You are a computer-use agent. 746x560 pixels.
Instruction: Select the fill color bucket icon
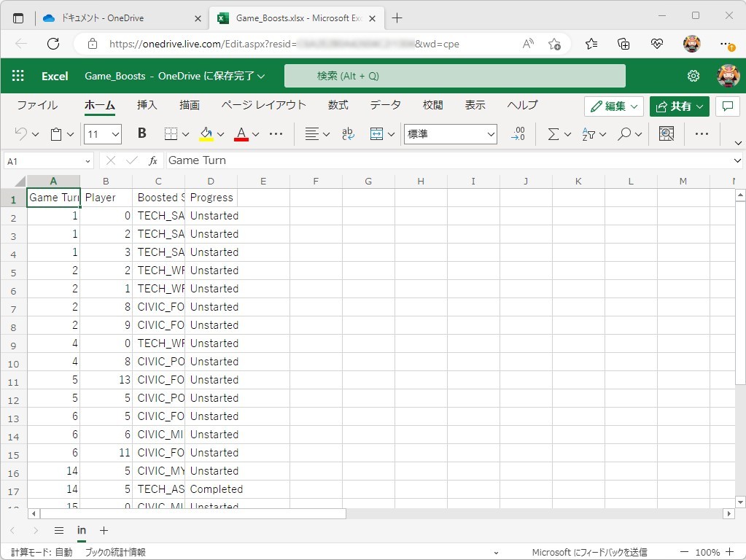click(x=205, y=133)
